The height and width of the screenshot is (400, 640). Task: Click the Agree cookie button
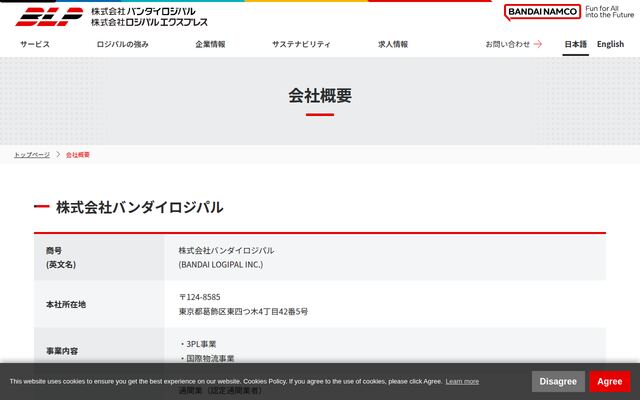(x=610, y=381)
